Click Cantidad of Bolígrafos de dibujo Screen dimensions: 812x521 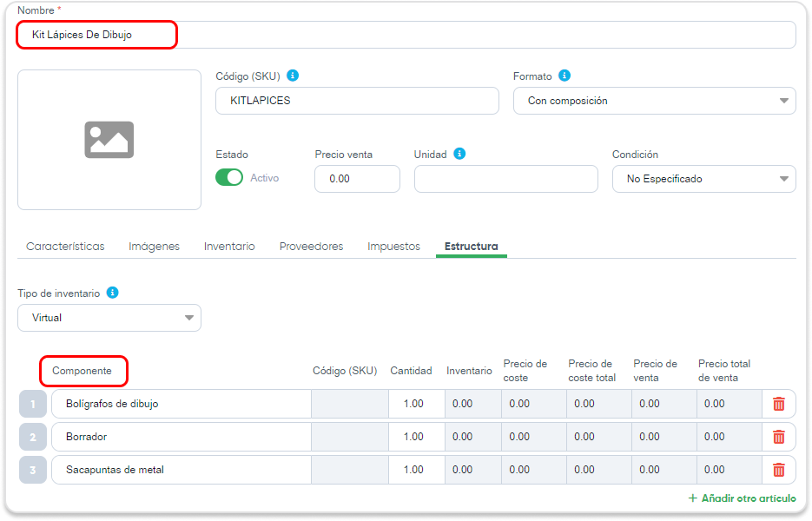417,404
